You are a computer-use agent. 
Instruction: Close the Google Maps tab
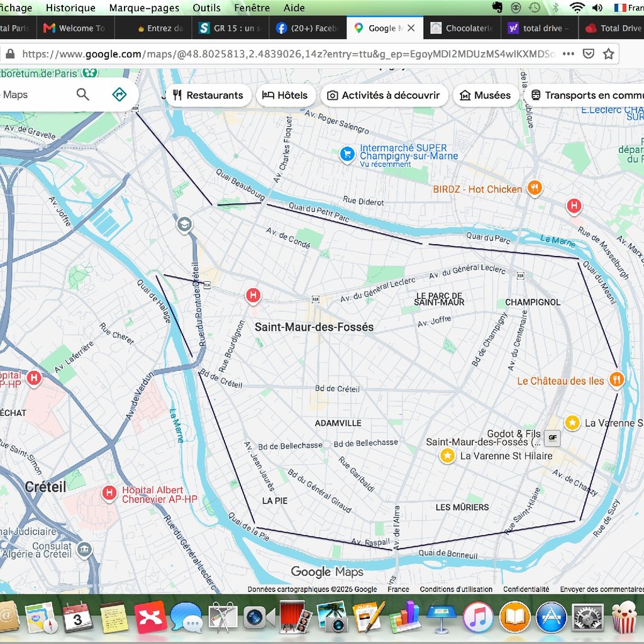click(x=411, y=28)
